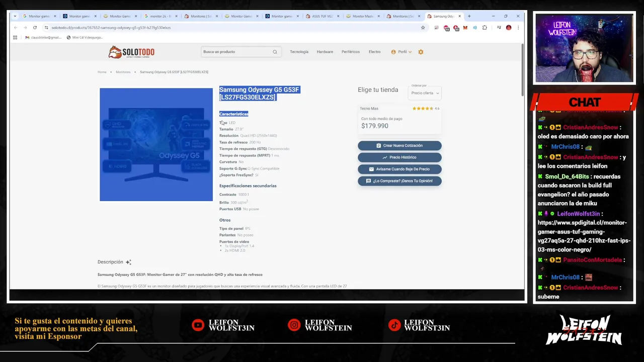644x362 pixels.
Task: Click 'Precio Histórico' button
Action: tap(399, 157)
